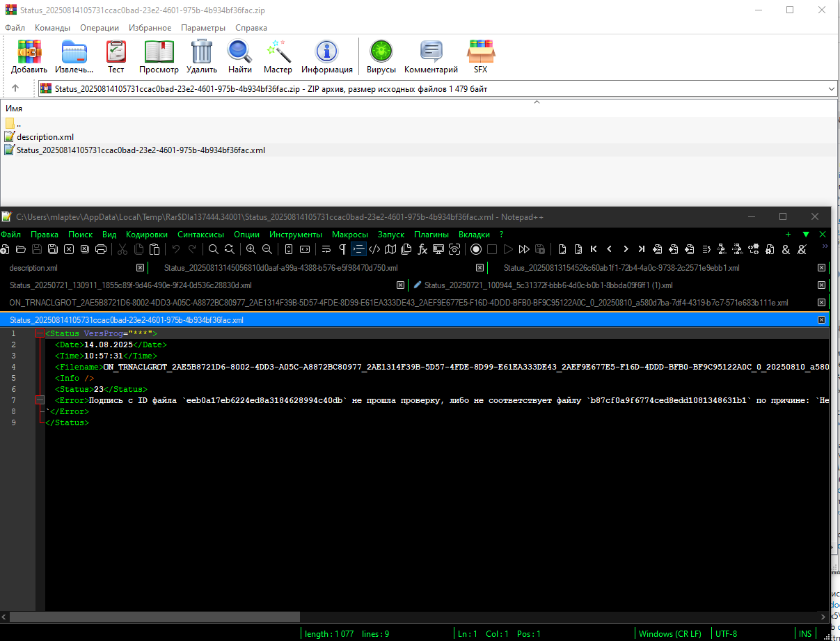Collapse the Status node fold marker
The height and width of the screenshot is (641, 840).
tap(40, 334)
